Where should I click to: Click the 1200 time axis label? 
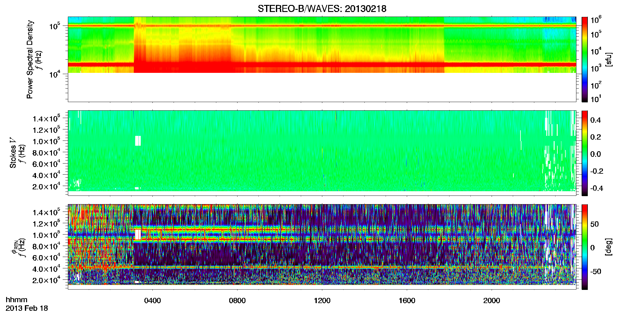pyautogui.click(x=322, y=301)
